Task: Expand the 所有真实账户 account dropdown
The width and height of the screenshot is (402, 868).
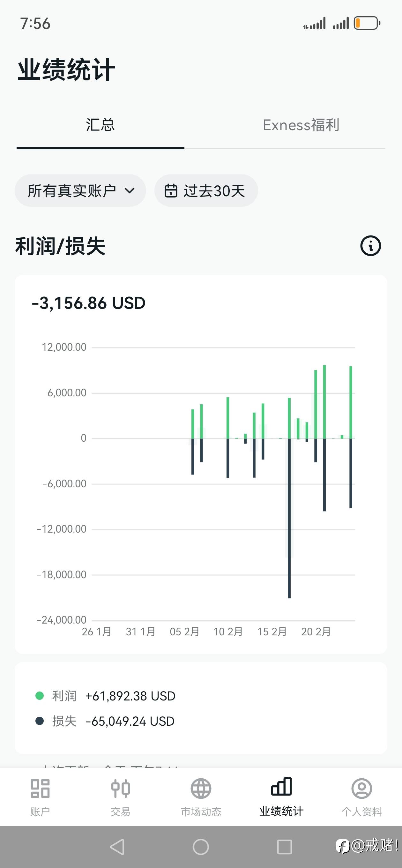Action: tap(80, 191)
